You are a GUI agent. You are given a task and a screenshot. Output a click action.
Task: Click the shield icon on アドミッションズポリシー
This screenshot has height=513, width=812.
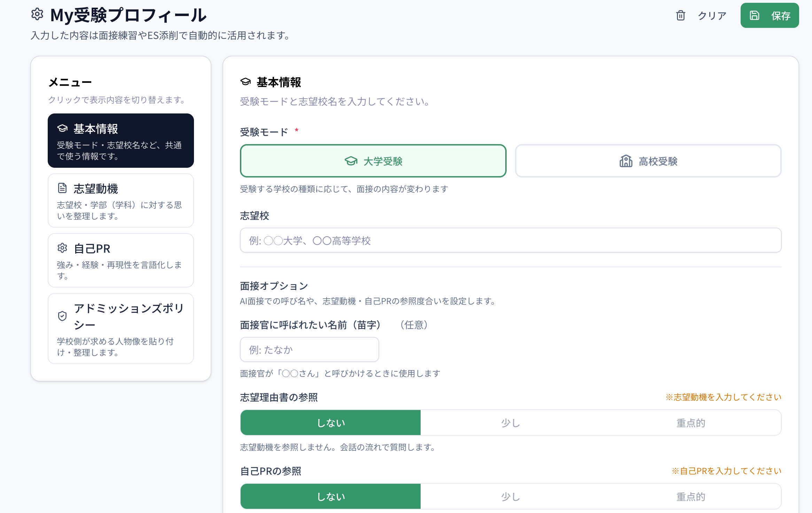62,316
